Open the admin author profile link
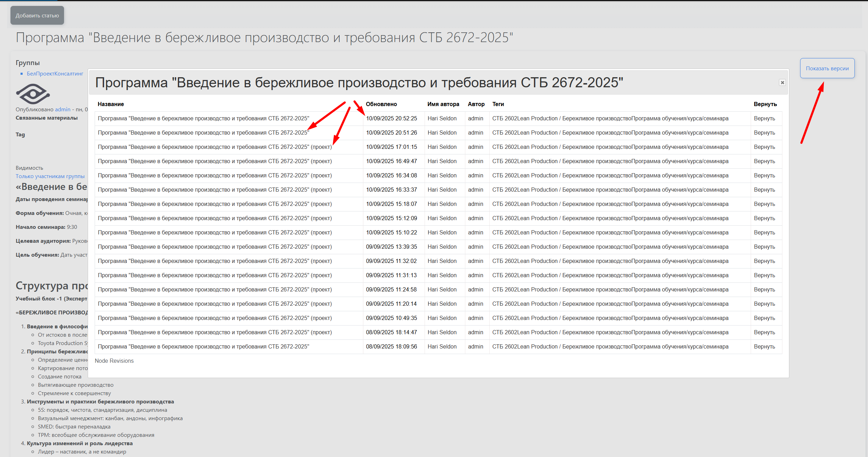 [63, 110]
